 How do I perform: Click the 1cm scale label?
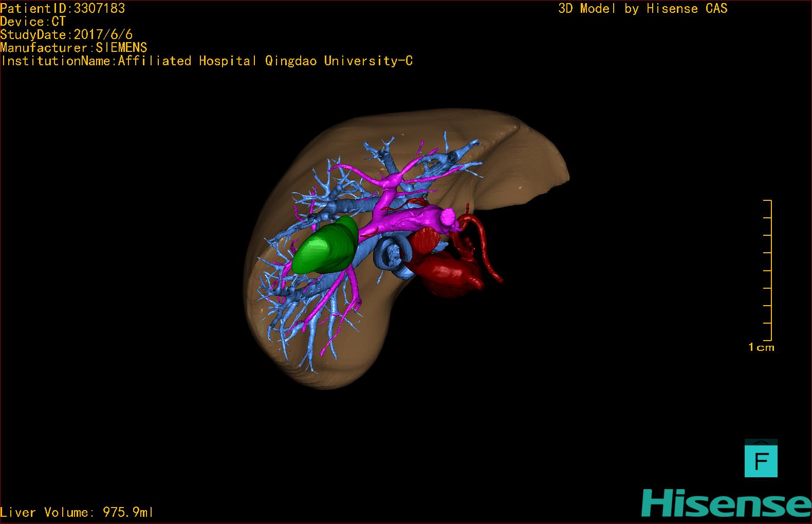pos(761,347)
